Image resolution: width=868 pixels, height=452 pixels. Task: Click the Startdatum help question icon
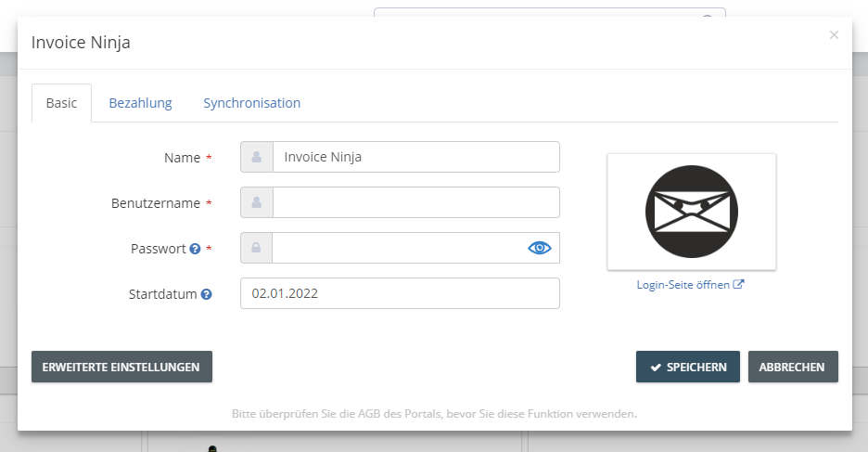207,294
